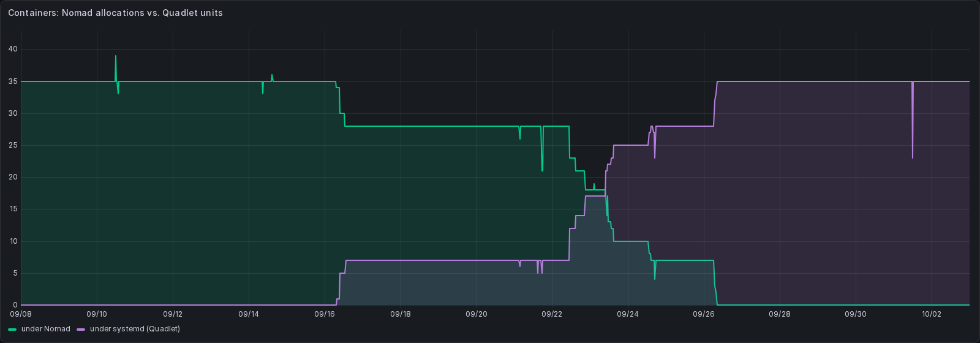The image size is (980, 343).
Task: Click the '15' y-axis value label
Action: click(x=13, y=209)
